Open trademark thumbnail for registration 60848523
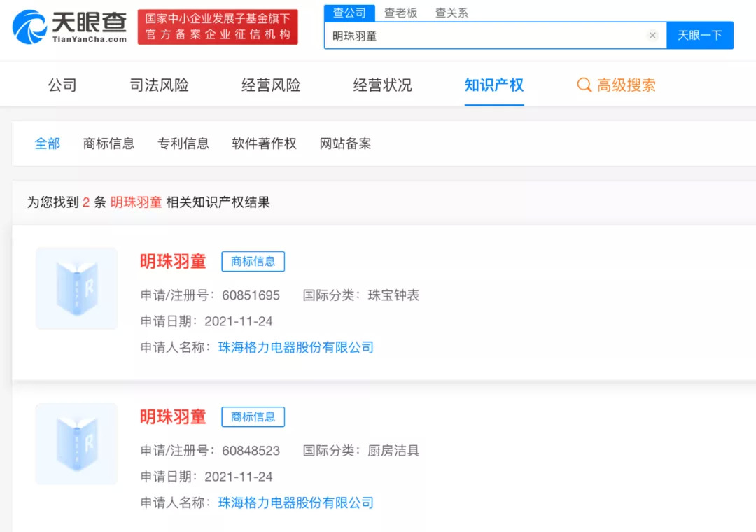This screenshot has height=532, width=756. tap(77, 444)
